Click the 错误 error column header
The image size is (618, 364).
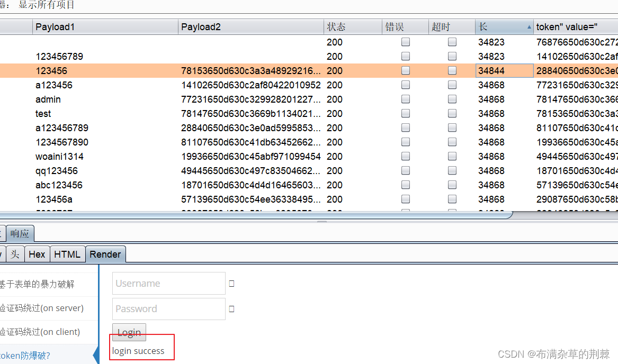point(405,27)
